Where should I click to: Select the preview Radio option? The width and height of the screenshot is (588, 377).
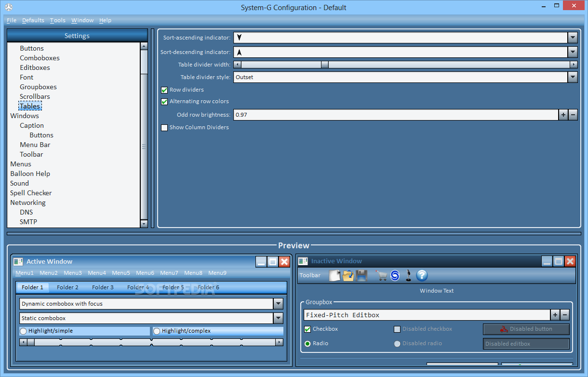[x=307, y=344]
